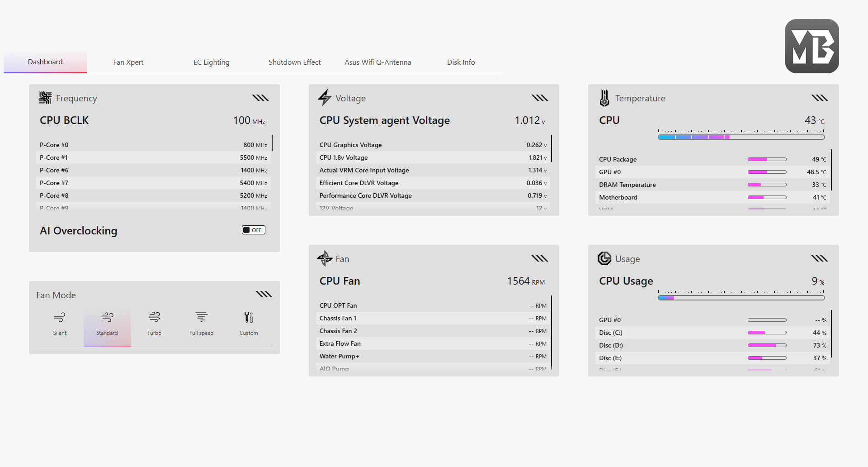868x467 pixels.
Task: Toggle the AI Overclocking switch
Action: coord(253,230)
